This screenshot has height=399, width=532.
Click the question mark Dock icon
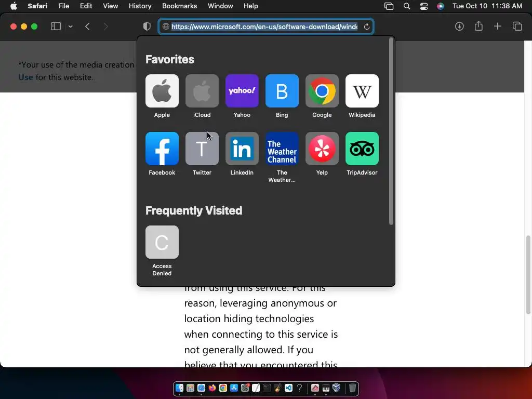click(x=299, y=388)
